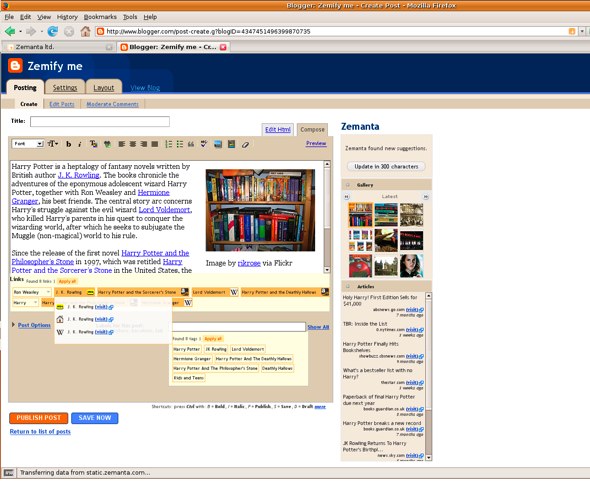
Task: Open the font size dropdown
Action: (53, 144)
